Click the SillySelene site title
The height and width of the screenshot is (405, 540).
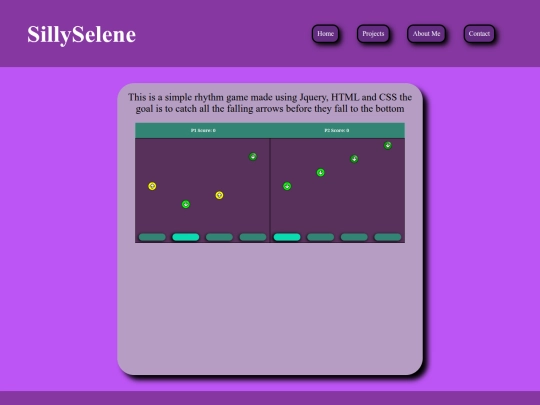point(82,35)
